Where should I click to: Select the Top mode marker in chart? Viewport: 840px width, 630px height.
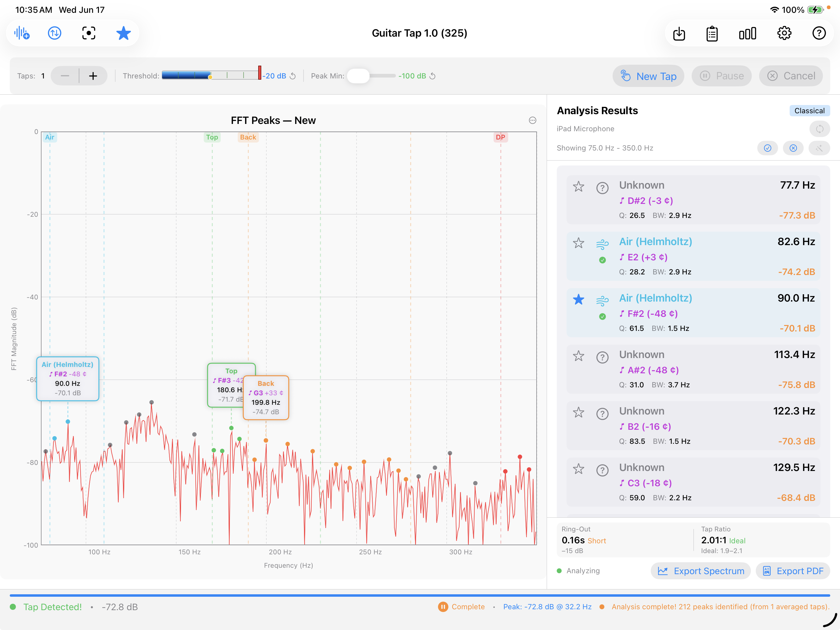[x=212, y=137]
